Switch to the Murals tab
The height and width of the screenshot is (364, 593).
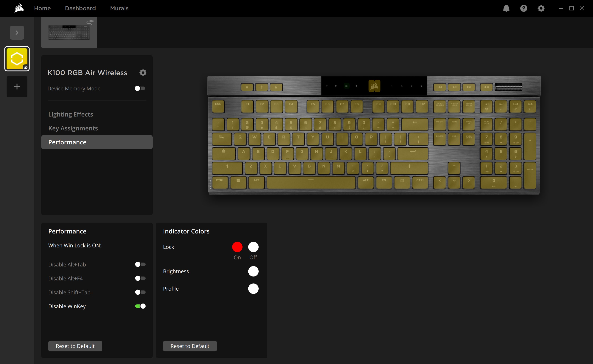click(119, 9)
